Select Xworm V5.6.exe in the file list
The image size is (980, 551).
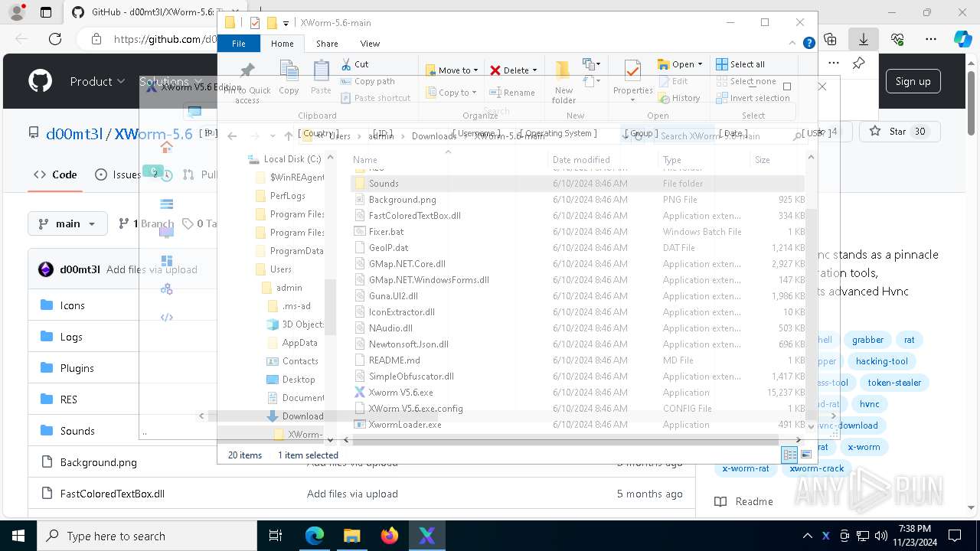[x=400, y=393]
